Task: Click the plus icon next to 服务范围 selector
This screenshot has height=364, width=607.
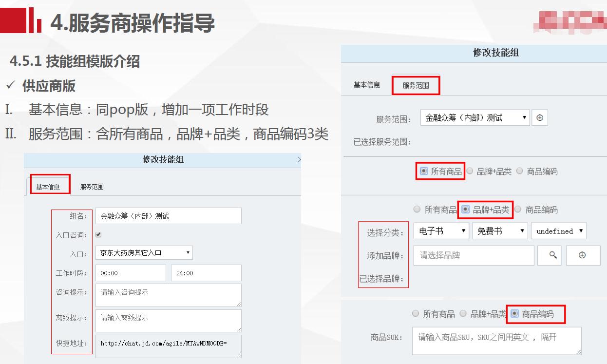Action: coord(539,117)
